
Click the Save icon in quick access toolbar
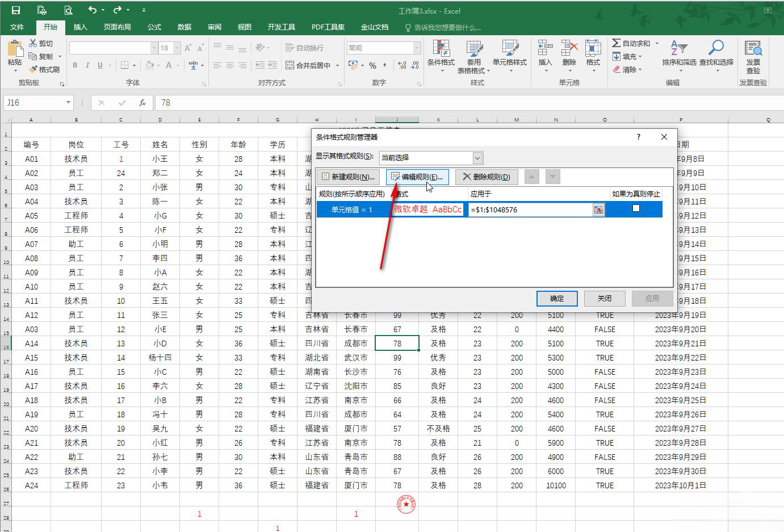point(15,10)
